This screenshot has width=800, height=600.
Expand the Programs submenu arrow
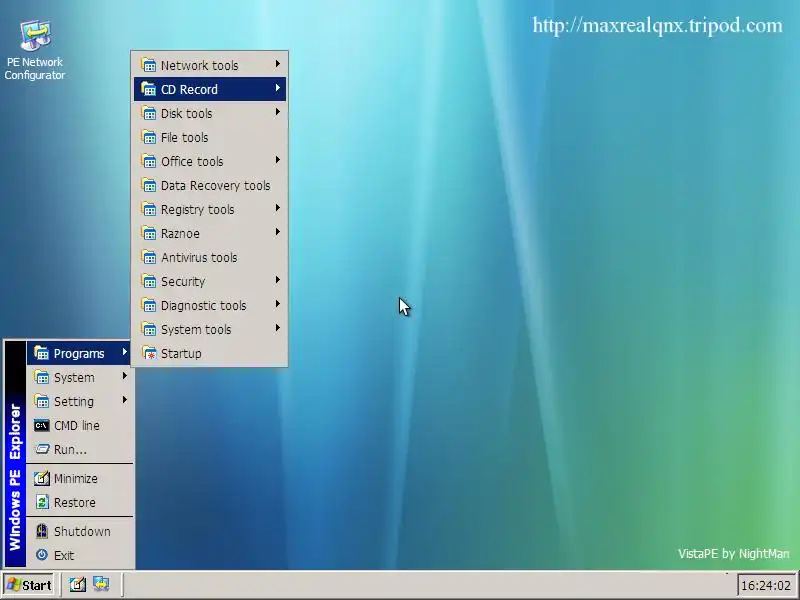[124, 352]
